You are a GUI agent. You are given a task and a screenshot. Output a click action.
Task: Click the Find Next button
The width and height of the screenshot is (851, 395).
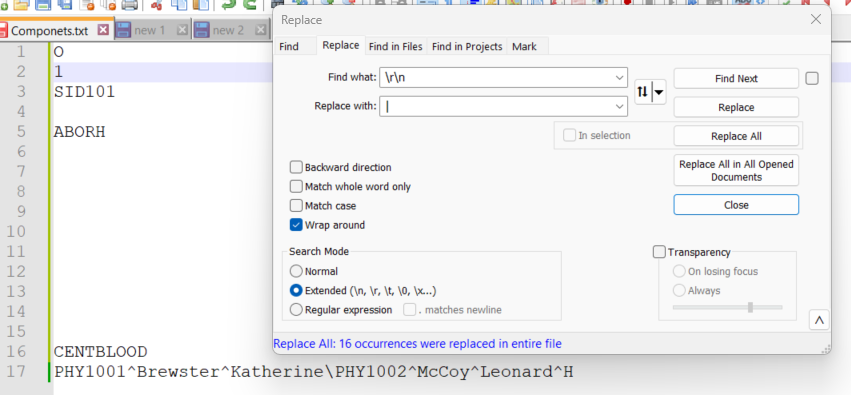(x=736, y=79)
